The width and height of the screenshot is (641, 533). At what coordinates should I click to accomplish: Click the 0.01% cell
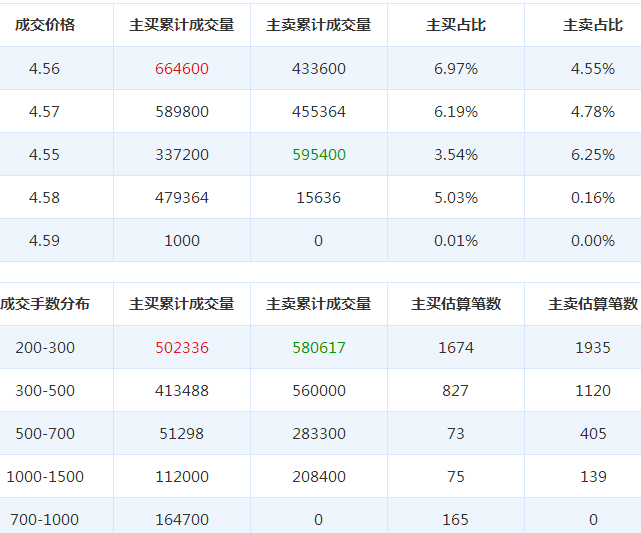click(x=456, y=240)
